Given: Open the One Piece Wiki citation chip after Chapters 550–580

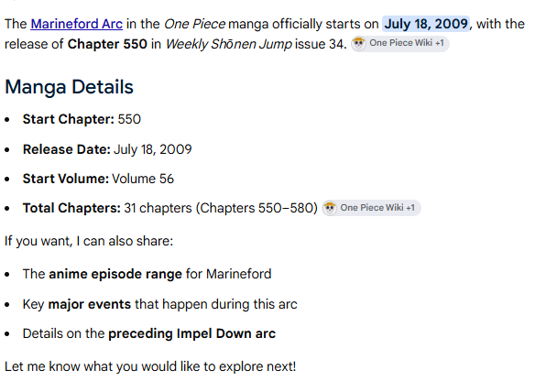Looking at the screenshot, I should [372, 208].
